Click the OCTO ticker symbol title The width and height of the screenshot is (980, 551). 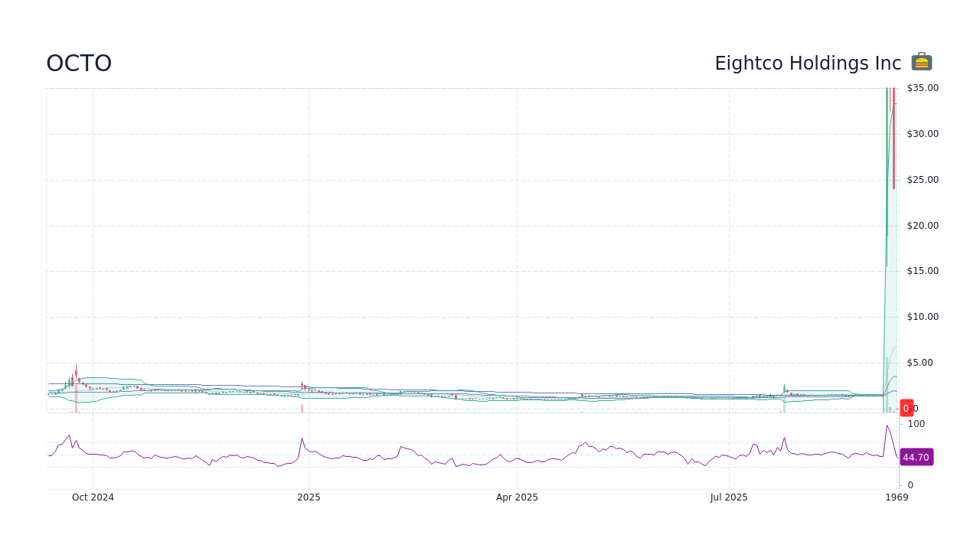pos(78,63)
